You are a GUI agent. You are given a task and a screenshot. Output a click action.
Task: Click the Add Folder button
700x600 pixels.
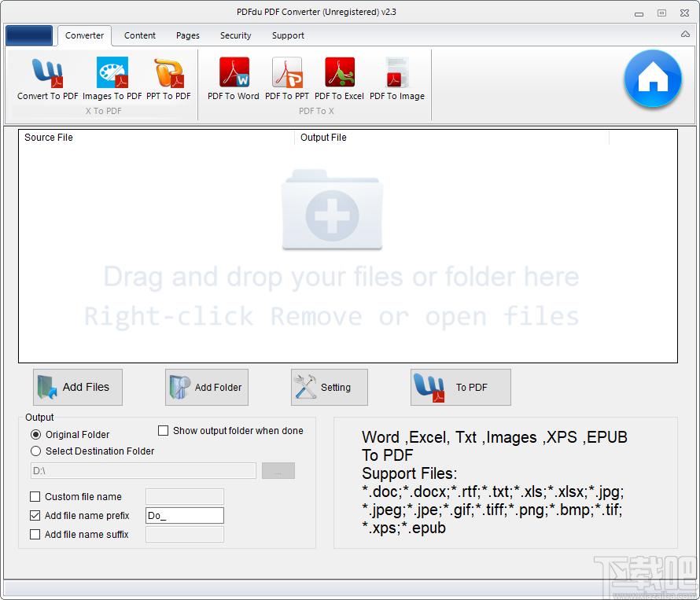pos(207,387)
